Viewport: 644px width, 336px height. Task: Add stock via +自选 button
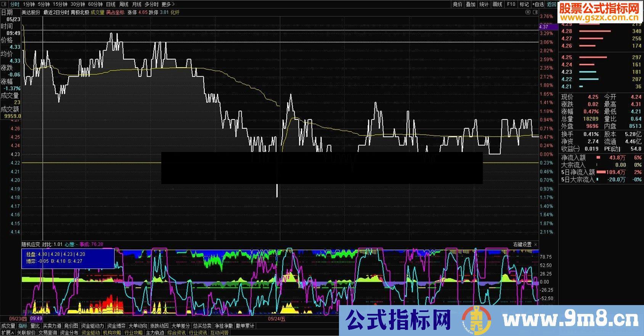(x=538, y=4)
